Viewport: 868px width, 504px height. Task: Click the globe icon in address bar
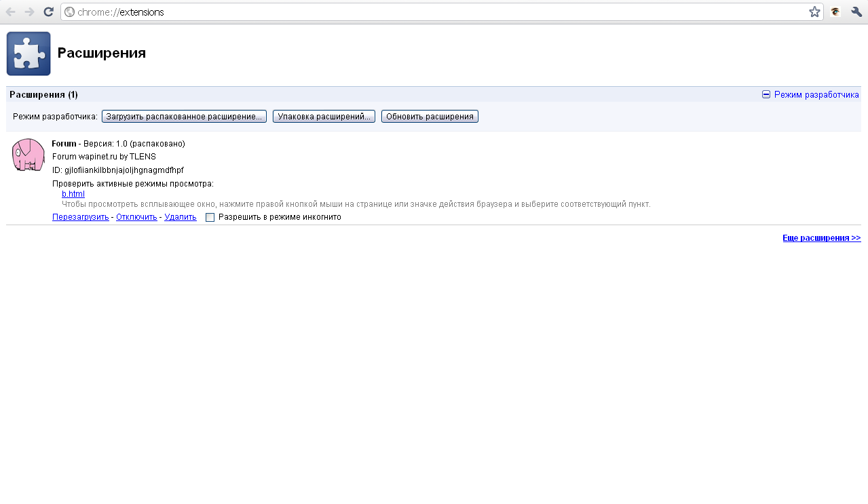pyautogui.click(x=69, y=12)
